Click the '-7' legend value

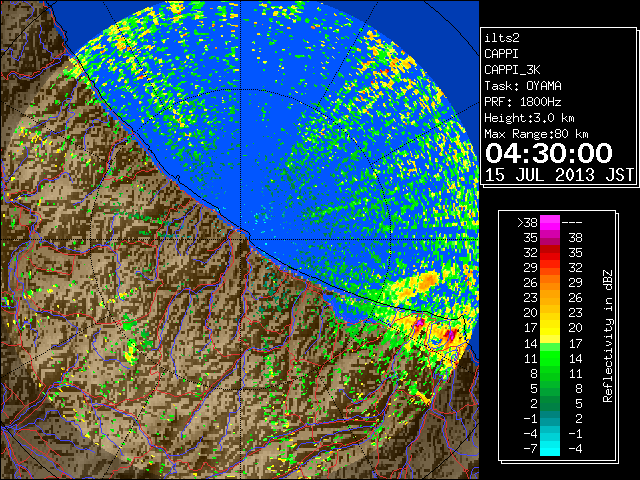click(x=531, y=448)
